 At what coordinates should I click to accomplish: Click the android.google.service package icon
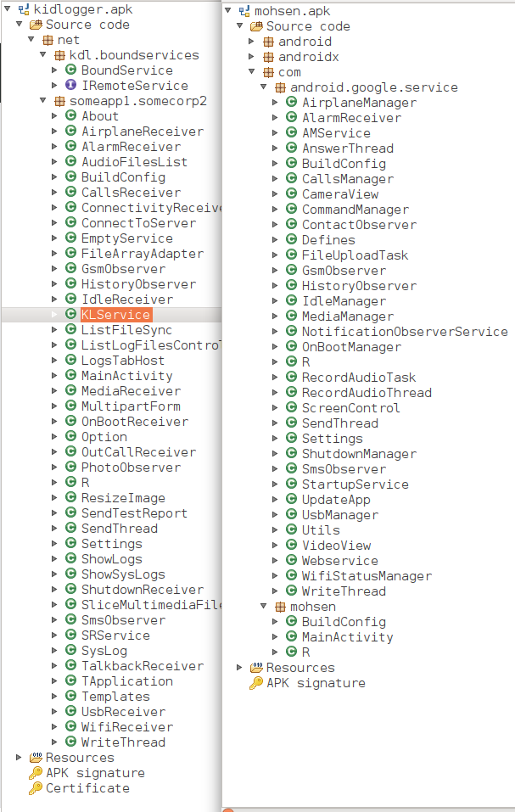[x=280, y=87]
